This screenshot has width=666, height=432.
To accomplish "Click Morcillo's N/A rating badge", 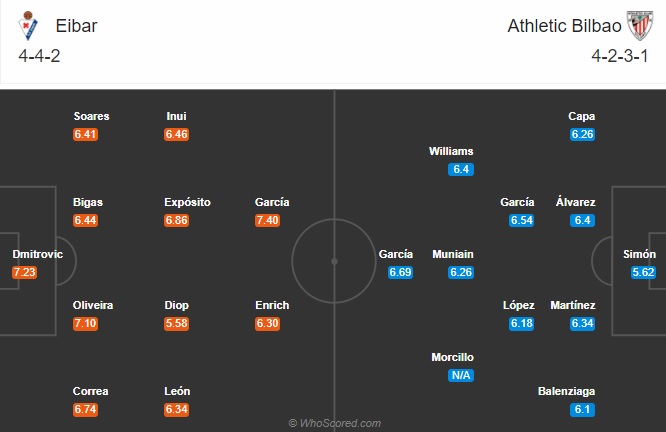I will (461, 376).
